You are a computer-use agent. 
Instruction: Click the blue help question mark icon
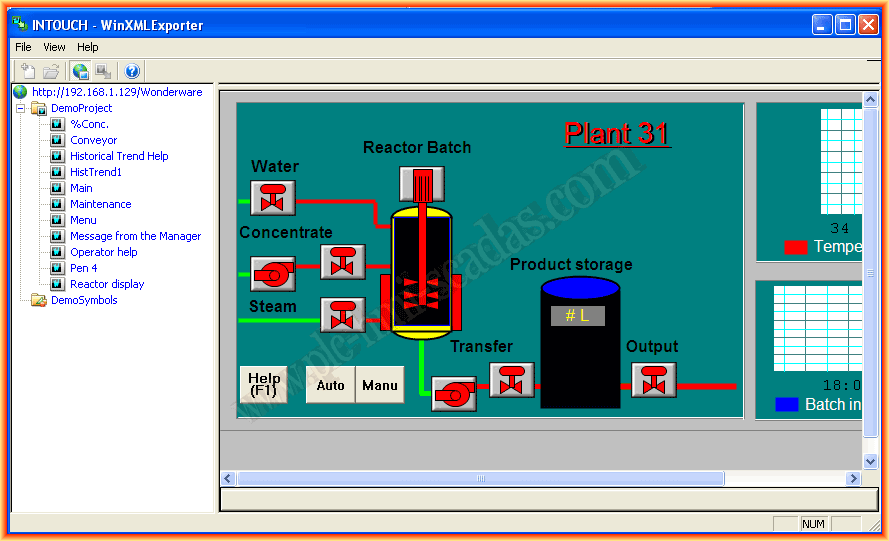click(132, 71)
